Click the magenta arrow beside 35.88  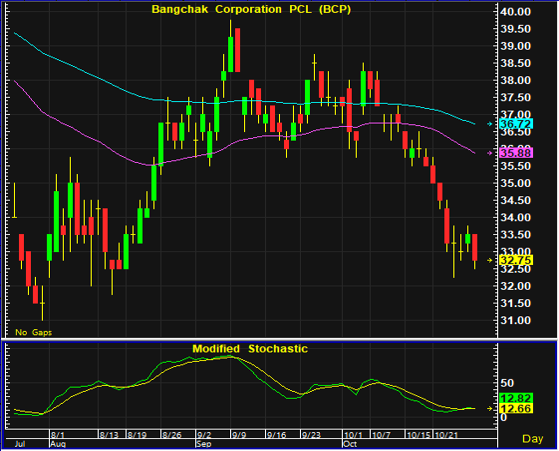490,153
